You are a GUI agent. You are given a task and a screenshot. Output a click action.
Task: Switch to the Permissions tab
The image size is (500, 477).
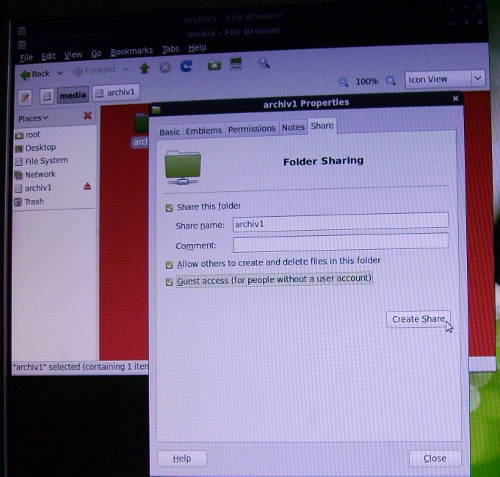click(x=252, y=129)
